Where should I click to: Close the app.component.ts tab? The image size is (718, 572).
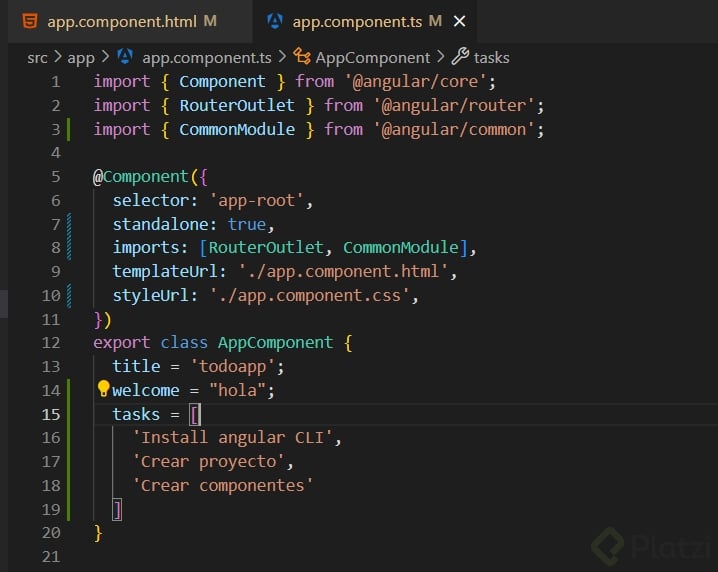(x=459, y=22)
